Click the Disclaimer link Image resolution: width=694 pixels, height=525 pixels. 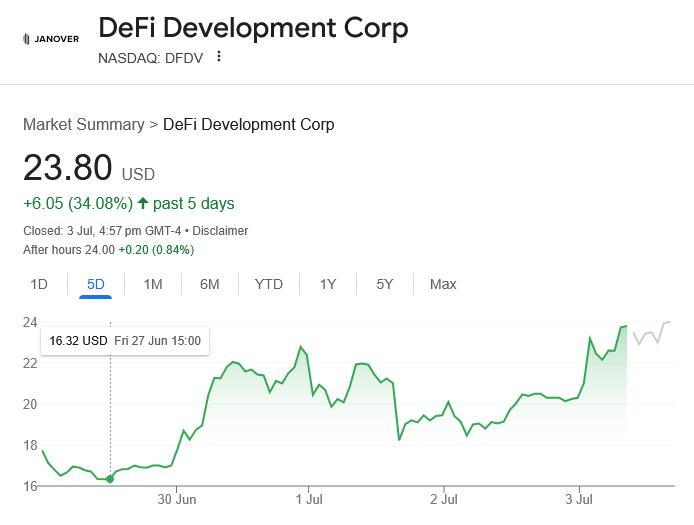click(x=220, y=231)
